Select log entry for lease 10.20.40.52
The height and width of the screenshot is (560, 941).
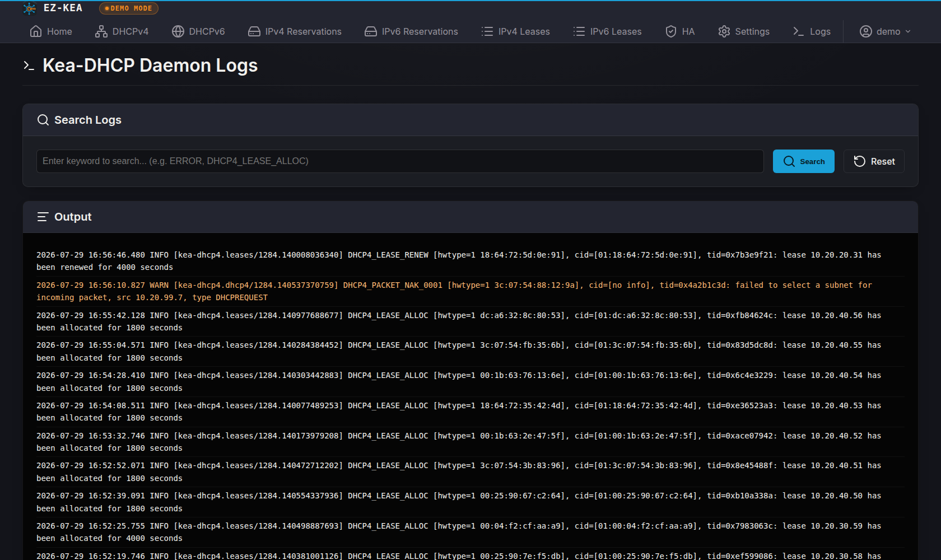(470, 442)
